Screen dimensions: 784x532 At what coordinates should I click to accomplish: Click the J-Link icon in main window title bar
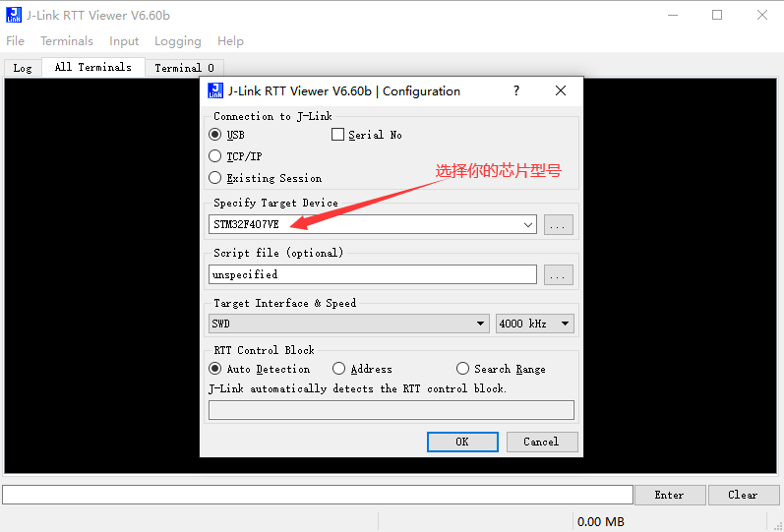[x=14, y=15]
